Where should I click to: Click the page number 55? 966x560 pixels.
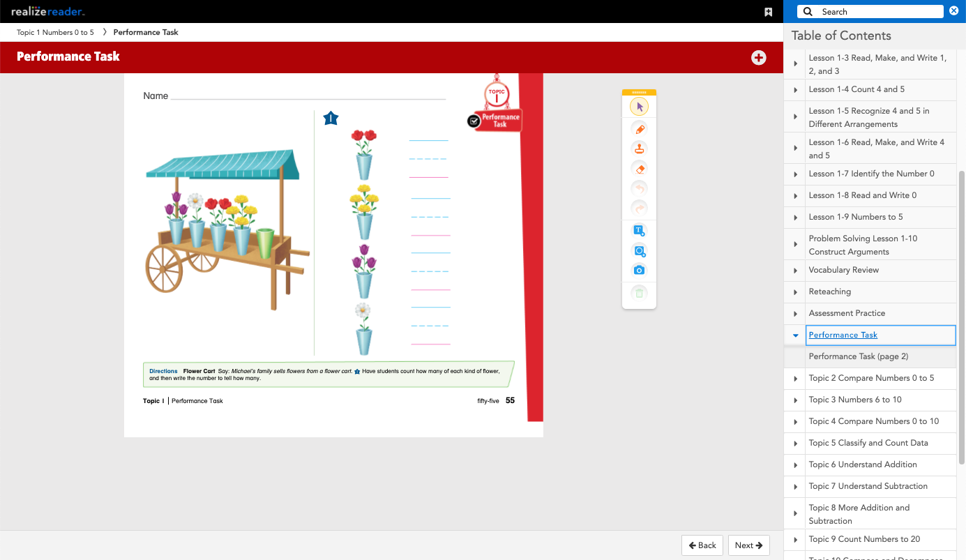[510, 401]
